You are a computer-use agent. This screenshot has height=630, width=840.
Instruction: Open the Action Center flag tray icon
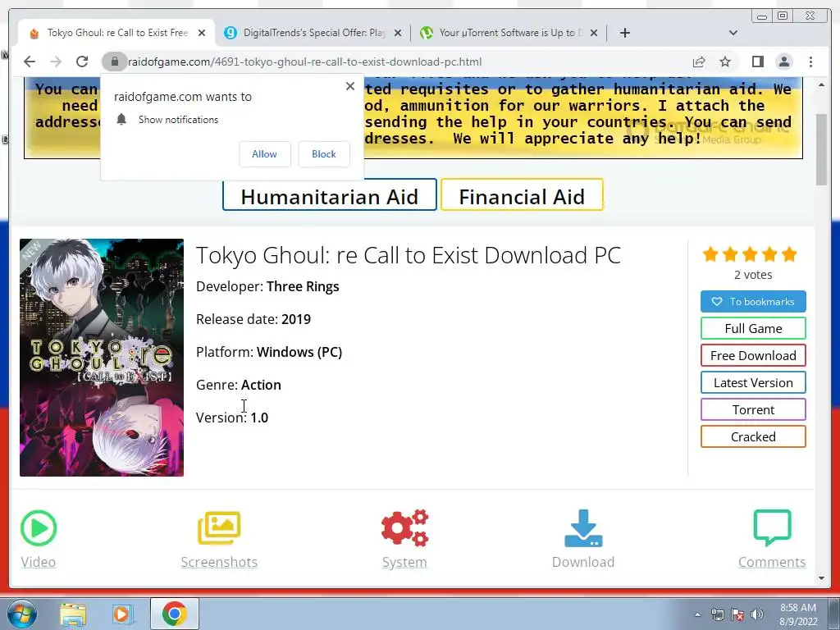click(737, 614)
